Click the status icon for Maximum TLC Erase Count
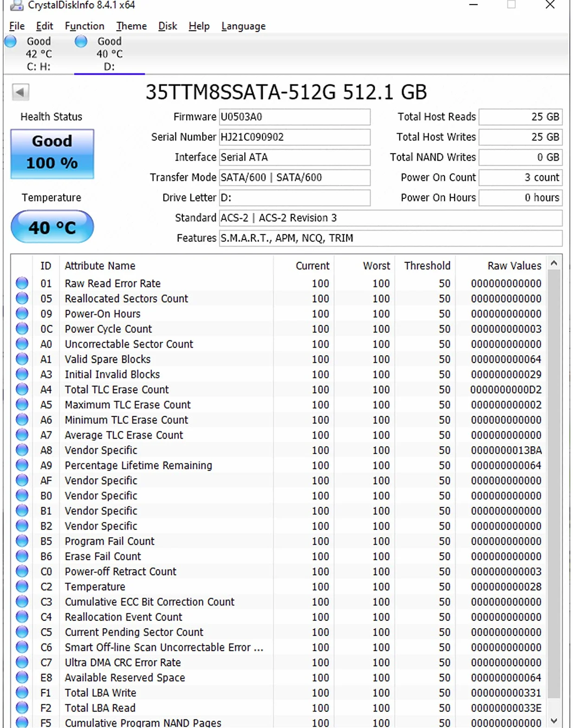 coord(22,404)
